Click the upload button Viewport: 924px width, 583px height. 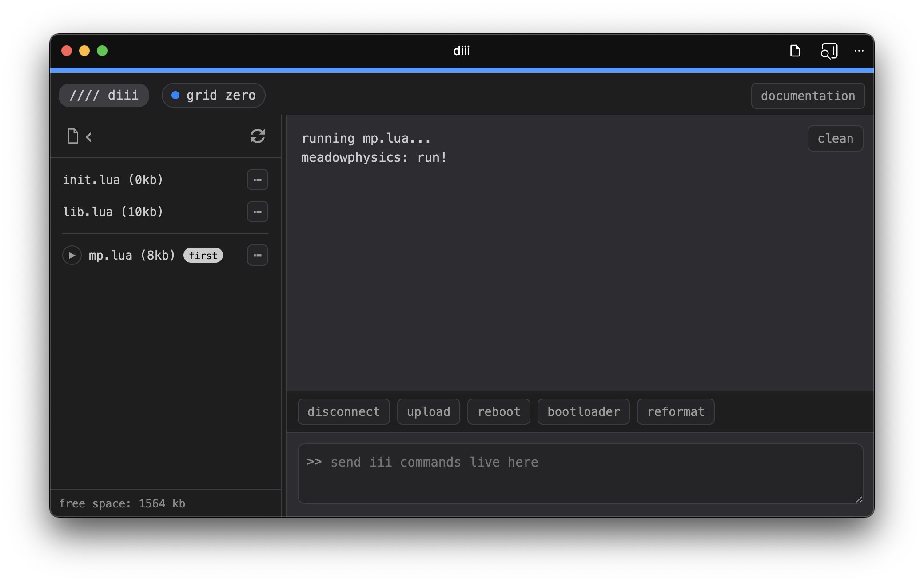pyautogui.click(x=429, y=411)
